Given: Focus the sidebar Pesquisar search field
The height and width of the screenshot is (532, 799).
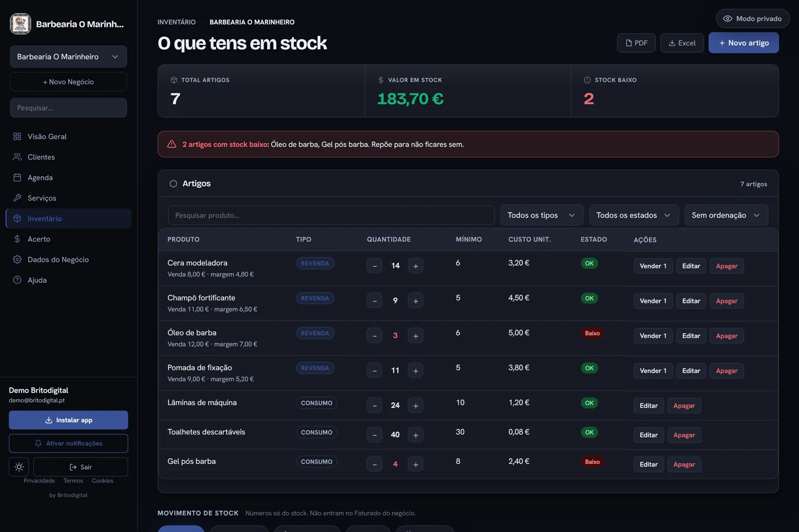Looking at the screenshot, I should click(68, 108).
